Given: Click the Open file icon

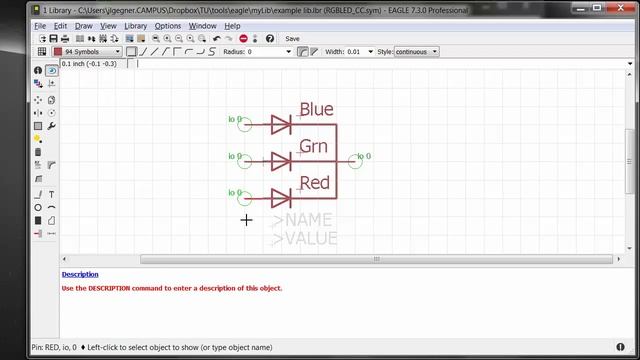Looking at the screenshot, I should point(42,39).
